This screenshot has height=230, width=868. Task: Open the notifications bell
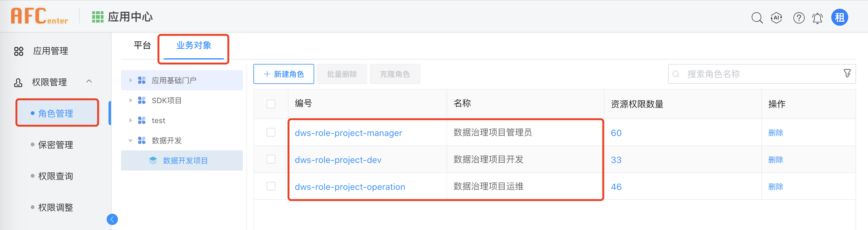818,18
